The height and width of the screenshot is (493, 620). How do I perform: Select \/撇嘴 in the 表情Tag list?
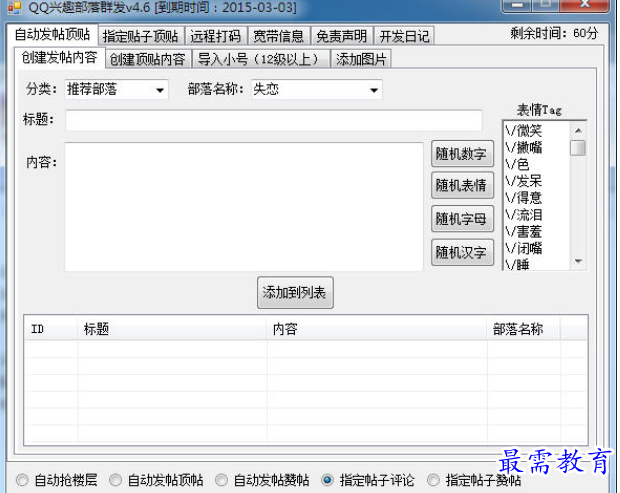[524, 147]
